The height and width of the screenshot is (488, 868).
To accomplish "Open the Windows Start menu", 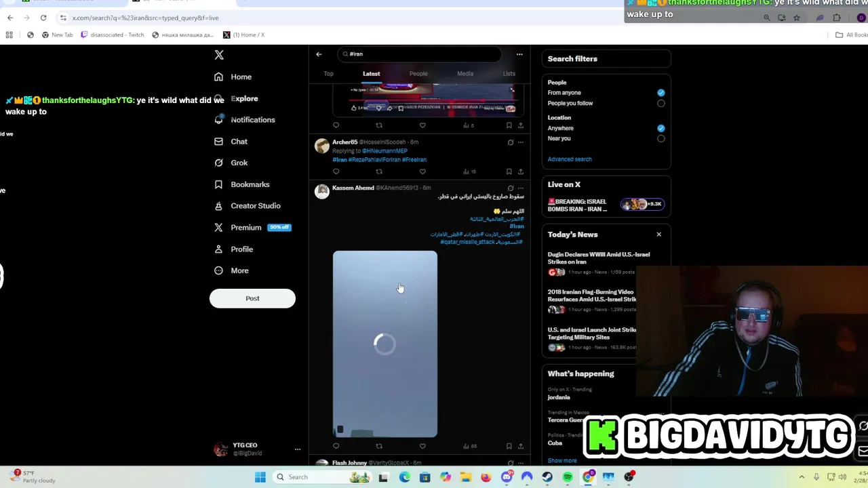I will [260, 477].
